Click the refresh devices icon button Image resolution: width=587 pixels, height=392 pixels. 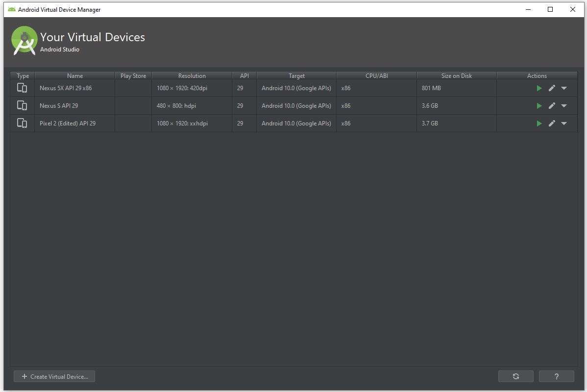[x=515, y=376]
